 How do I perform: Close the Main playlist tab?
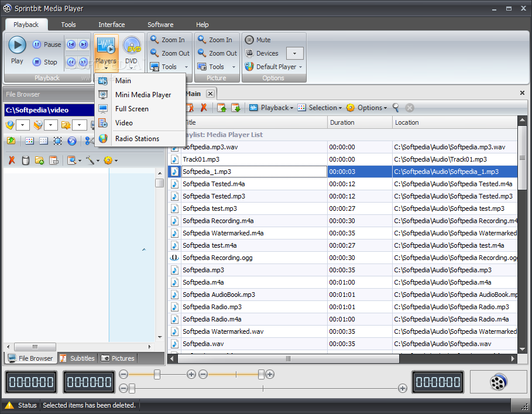click(x=210, y=94)
